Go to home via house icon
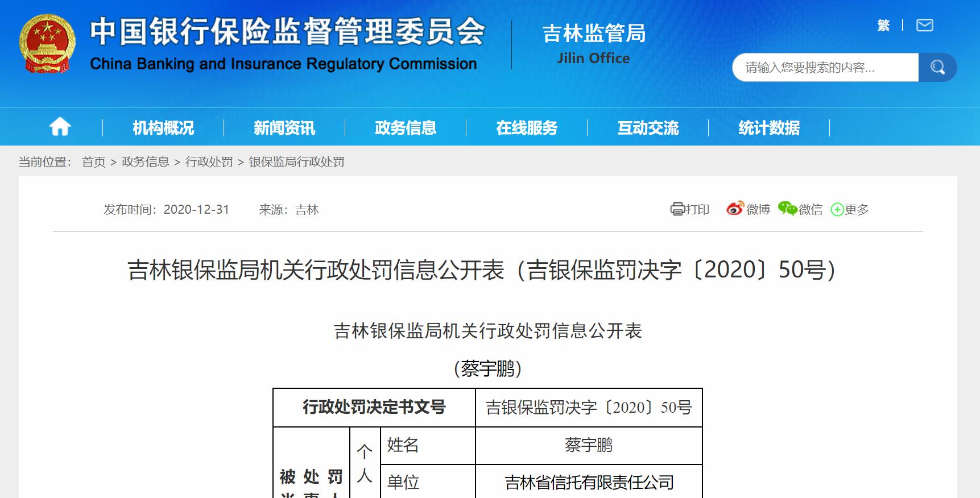Image resolution: width=980 pixels, height=498 pixels. [60, 127]
